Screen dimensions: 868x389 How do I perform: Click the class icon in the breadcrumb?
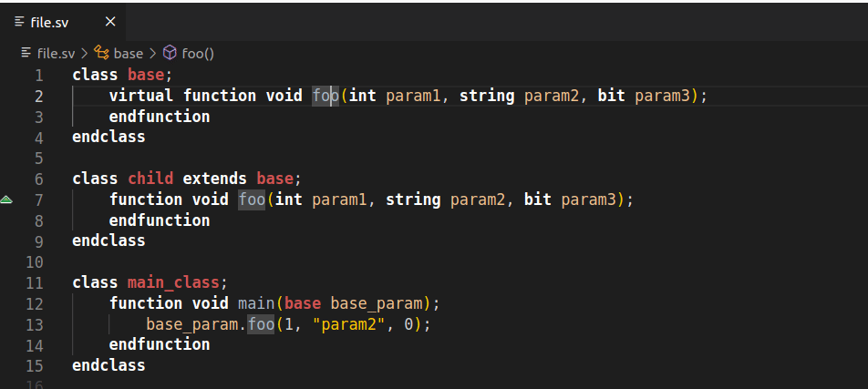point(102,54)
